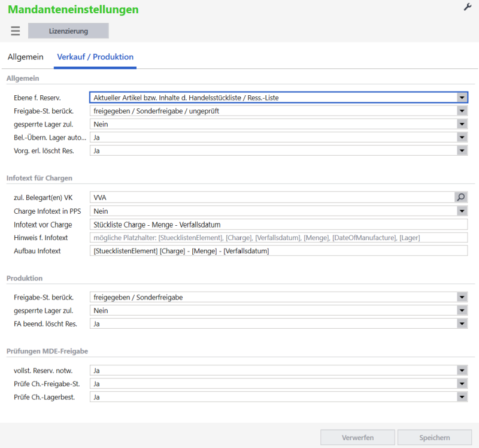Open Vorg. erl. löscht Res. dropdown
The width and height of the screenshot is (479, 448).
[x=462, y=150]
